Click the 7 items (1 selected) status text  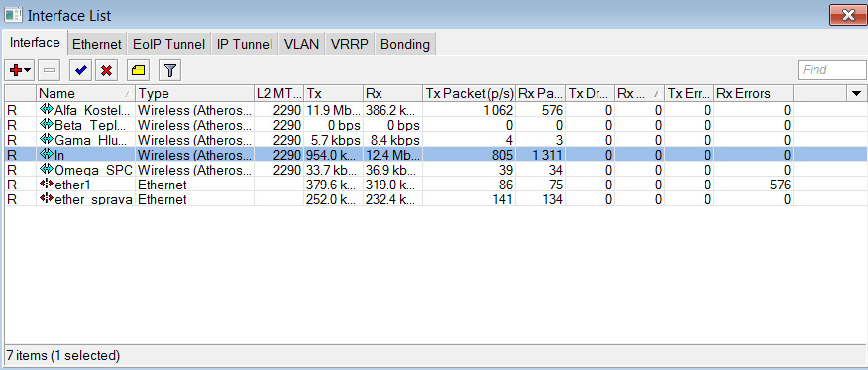[62, 354]
